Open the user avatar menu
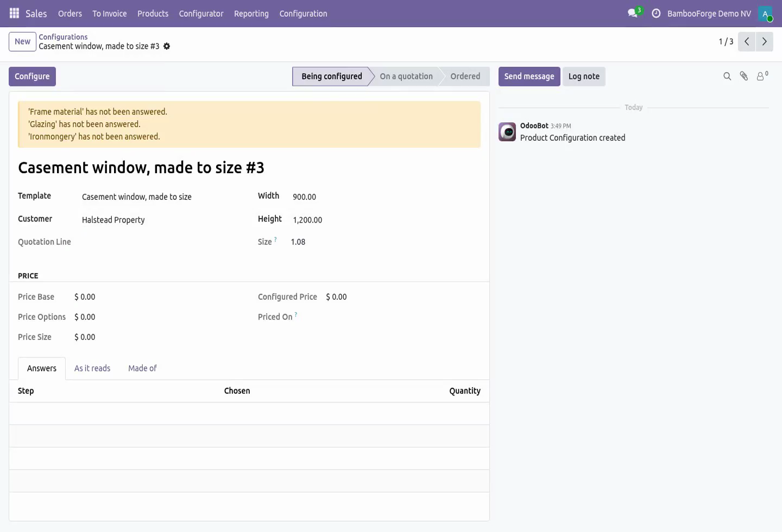This screenshot has width=782, height=532. coord(765,14)
